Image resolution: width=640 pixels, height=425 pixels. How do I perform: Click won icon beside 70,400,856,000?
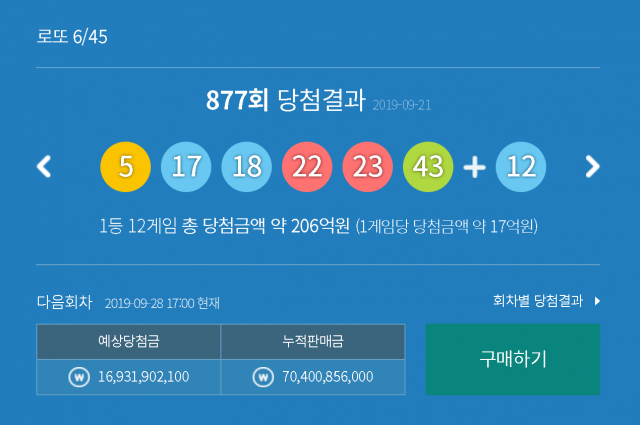tap(263, 377)
